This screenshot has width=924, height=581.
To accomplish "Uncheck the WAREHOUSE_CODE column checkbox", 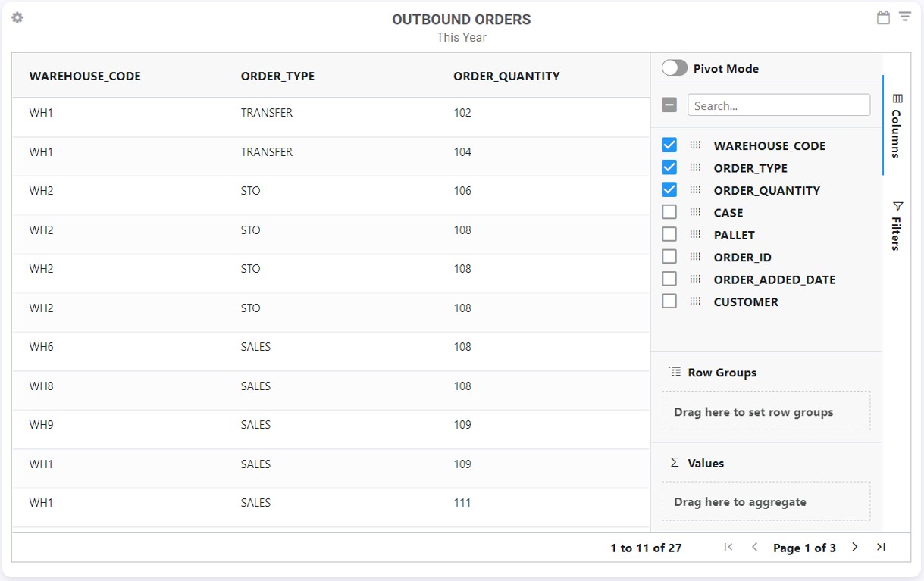I will (669, 145).
